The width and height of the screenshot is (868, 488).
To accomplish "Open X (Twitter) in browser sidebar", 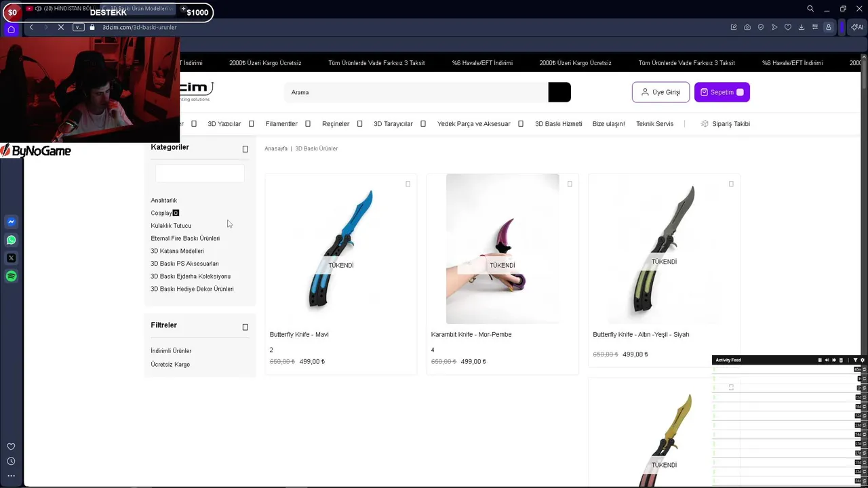I will [11, 258].
